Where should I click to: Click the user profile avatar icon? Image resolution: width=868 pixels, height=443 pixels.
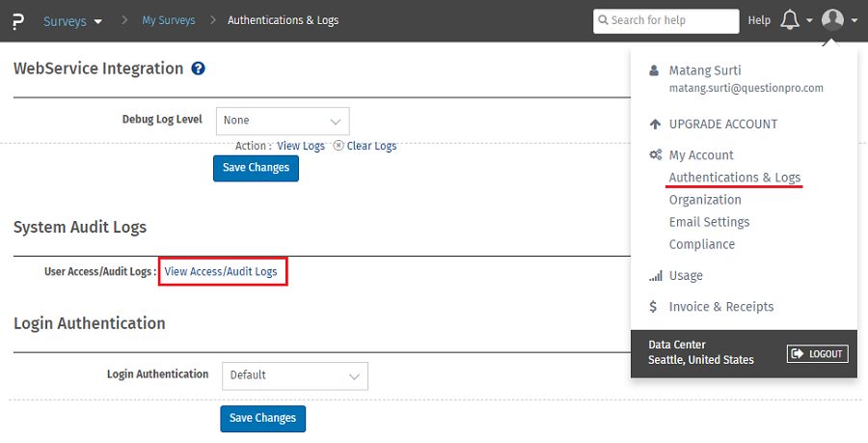click(832, 20)
